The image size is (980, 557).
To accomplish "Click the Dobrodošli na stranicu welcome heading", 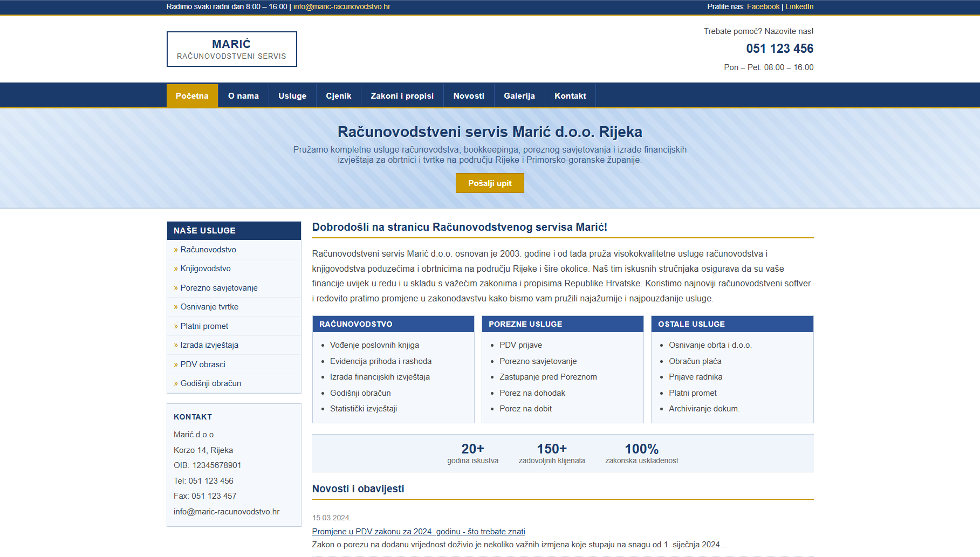I will pos(460,227).
